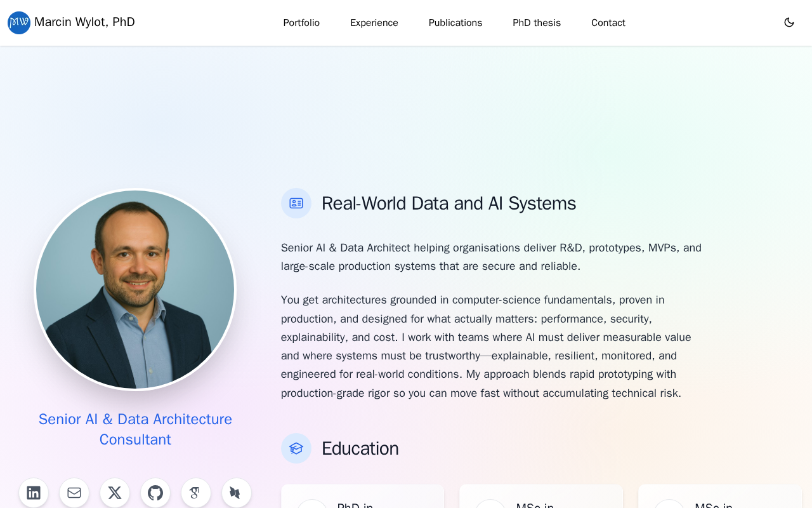This screenshot has width=812, height=508.
Task: Click the paragraph starting Senior AI & Data Architect
Action: pyautogui.click(x=492, y=257)
